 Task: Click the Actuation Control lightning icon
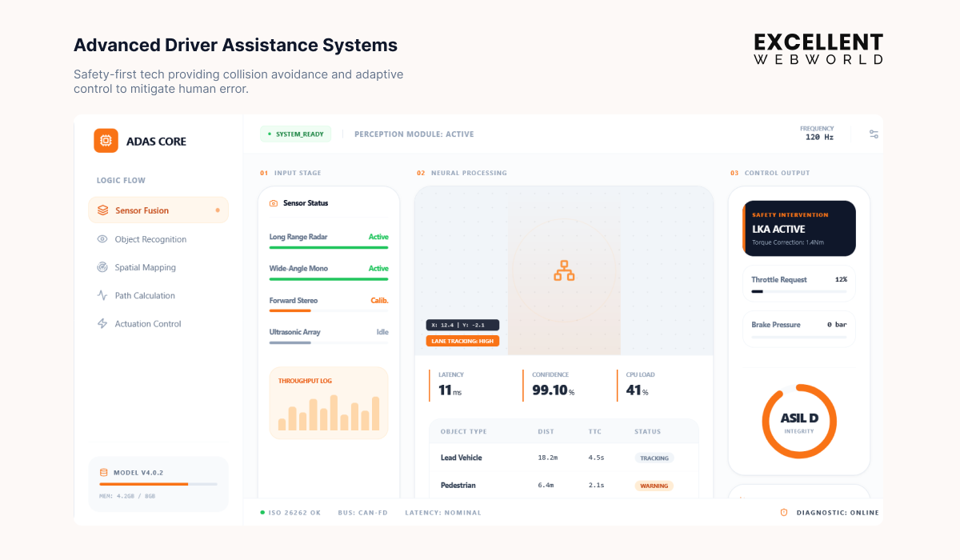click(102, 323)
